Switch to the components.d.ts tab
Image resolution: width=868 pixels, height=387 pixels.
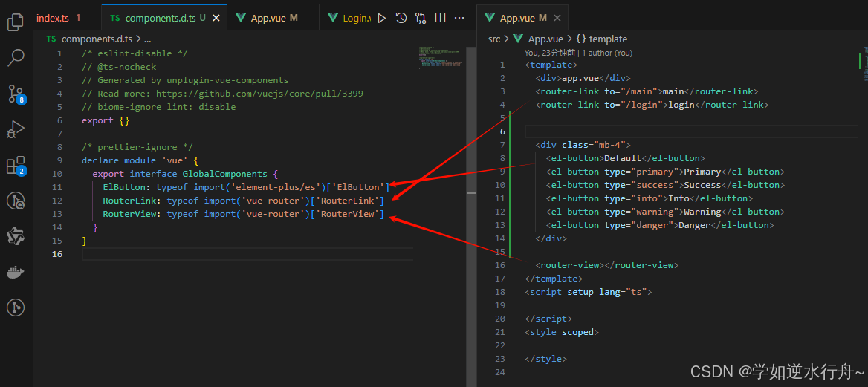[161, 18]
